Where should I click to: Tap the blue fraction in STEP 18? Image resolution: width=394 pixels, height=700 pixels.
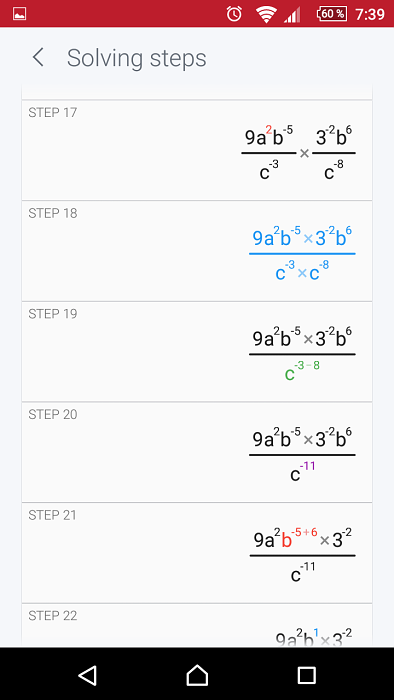tap(302, 254)
